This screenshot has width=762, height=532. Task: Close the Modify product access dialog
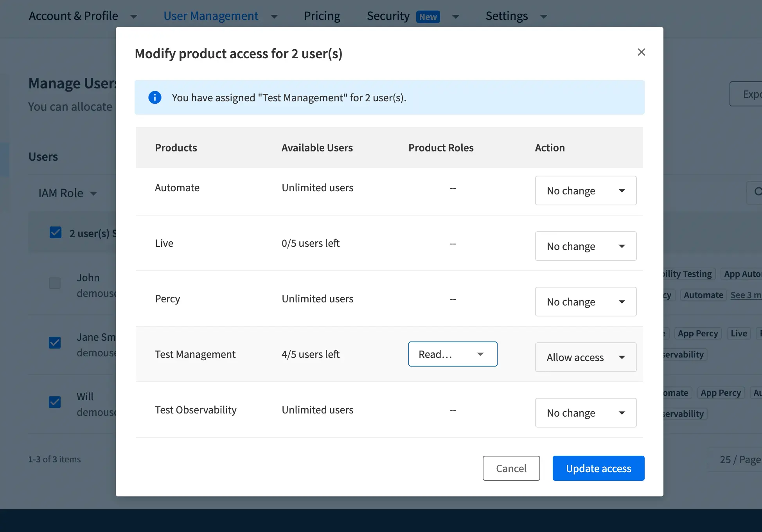(641, 52)
